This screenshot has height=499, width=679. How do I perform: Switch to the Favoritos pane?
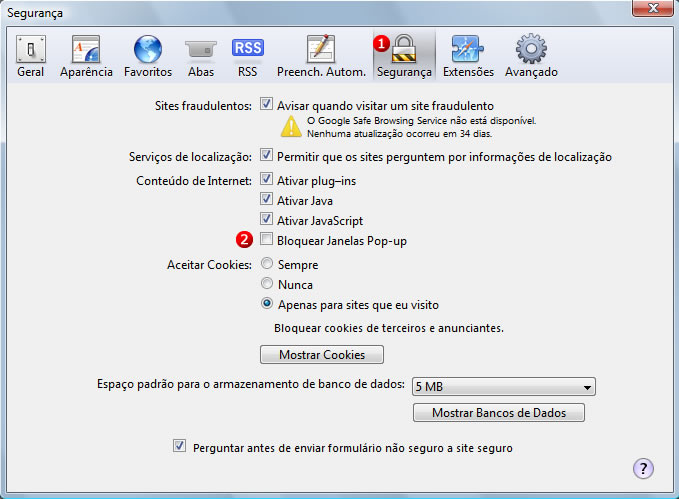pyautogui.click(x=148, y=56)
